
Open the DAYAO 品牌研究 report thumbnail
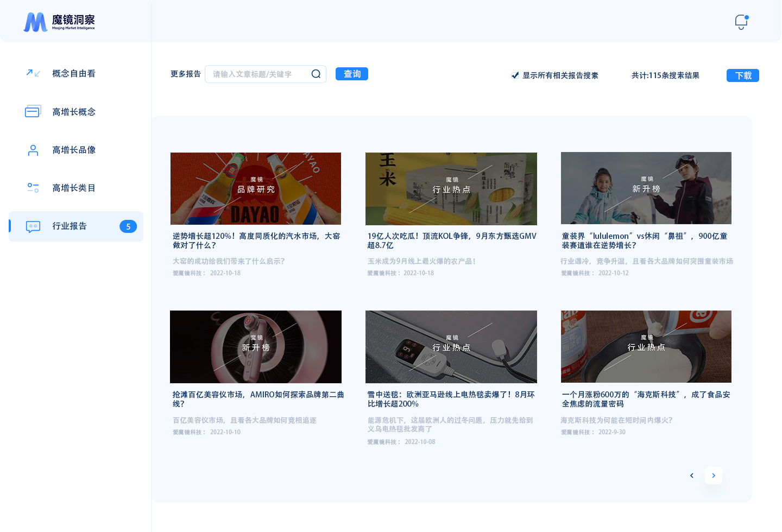(256, 188)
